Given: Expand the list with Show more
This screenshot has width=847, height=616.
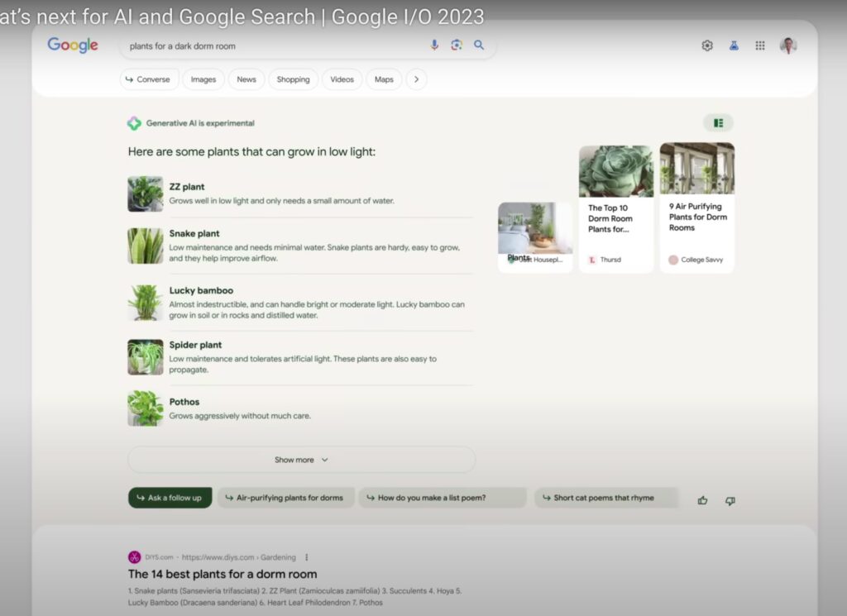Looking at the screenshot, I should point(301,460).
